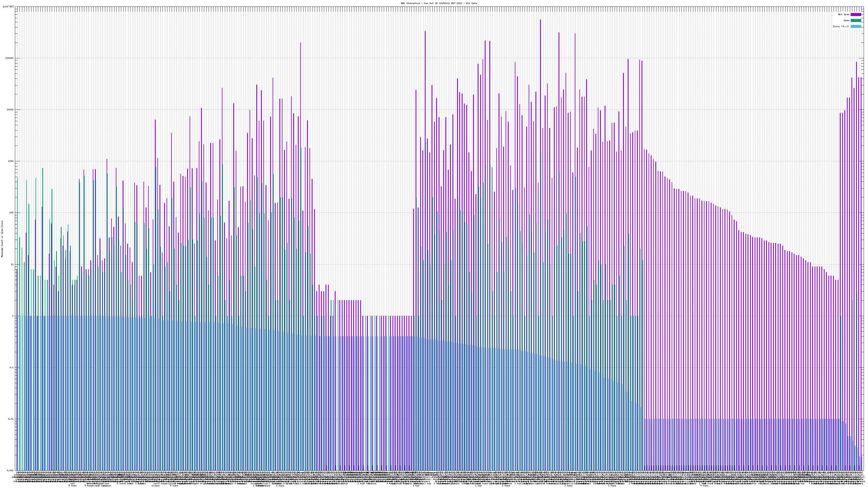
Task: Click the 1x10^(6) y-axis tick label
Action: click(8, 7)
